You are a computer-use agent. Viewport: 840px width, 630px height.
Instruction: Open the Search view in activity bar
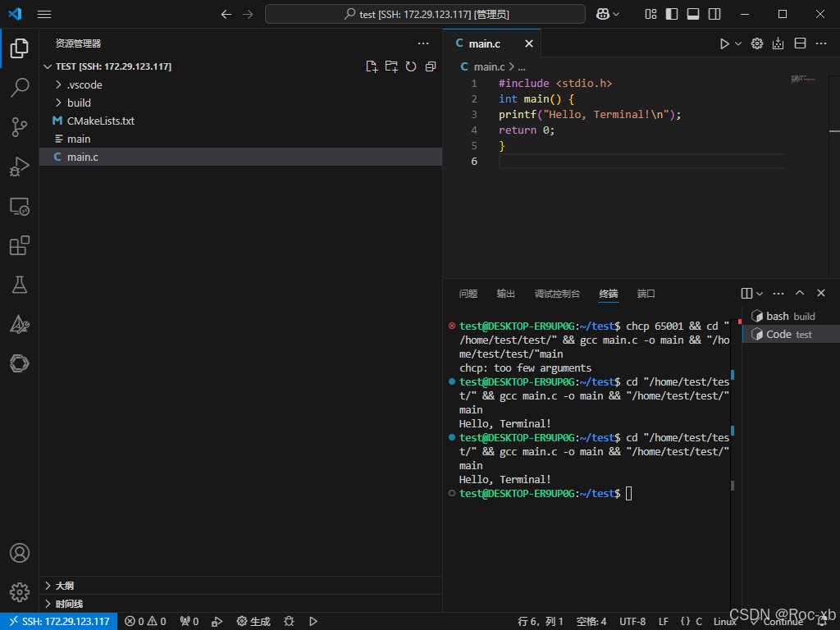pos(20,87)
